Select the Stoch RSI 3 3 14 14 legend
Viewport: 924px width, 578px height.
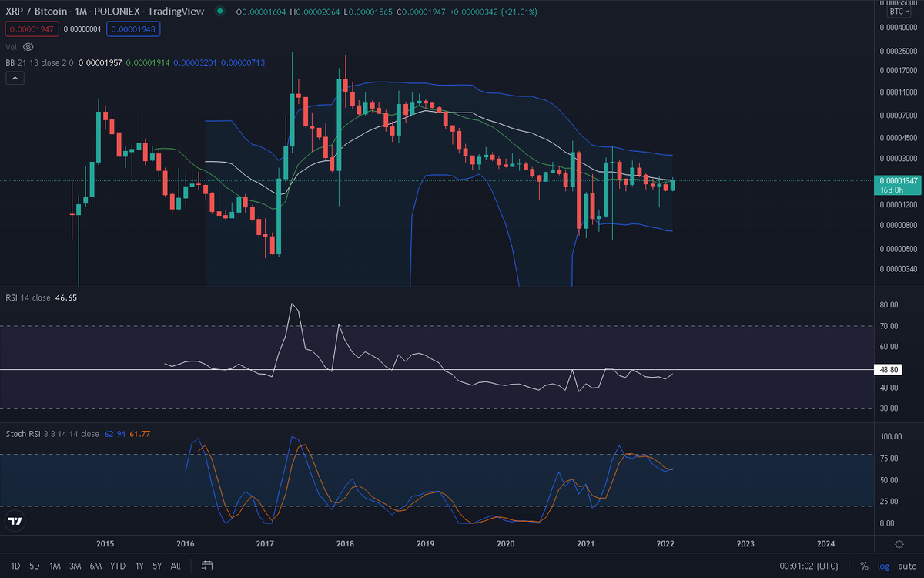tap(52, 434)
